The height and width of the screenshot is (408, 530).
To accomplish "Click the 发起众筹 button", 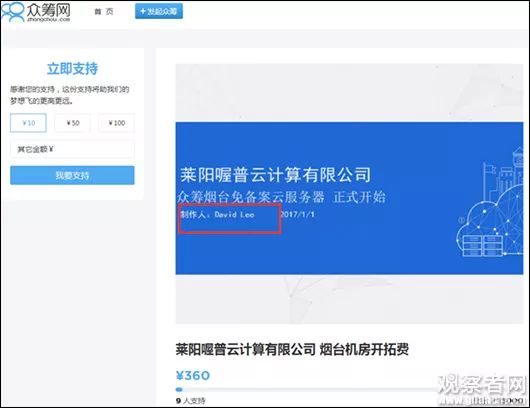I will pyautogui.click(x=159, y=11).
